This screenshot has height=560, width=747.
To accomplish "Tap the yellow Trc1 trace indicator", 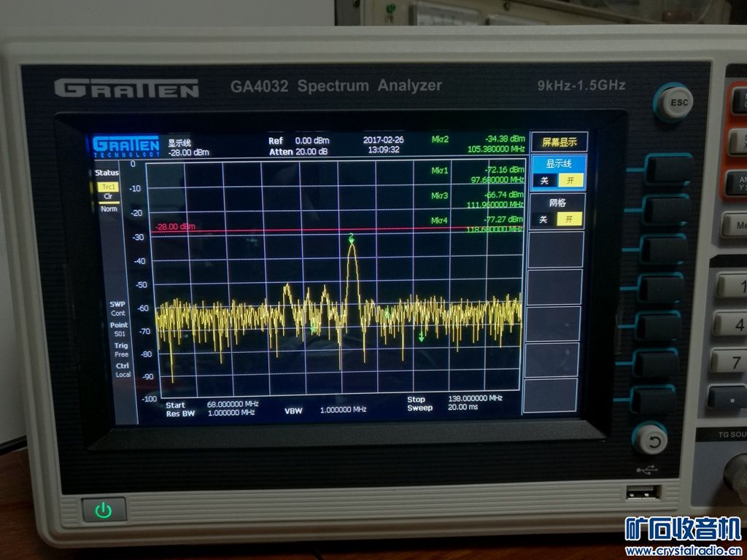I will [108, 187].
